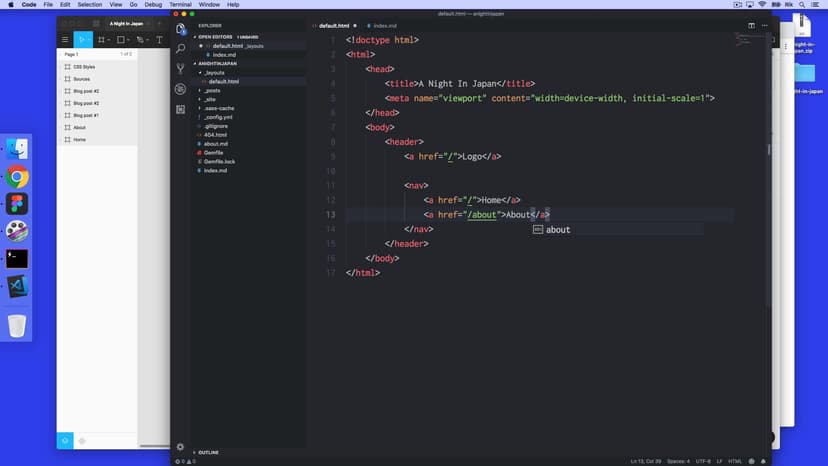The image size is (828, 466).
Task: Click the Manage gear icon
Action: click(180, 447)
